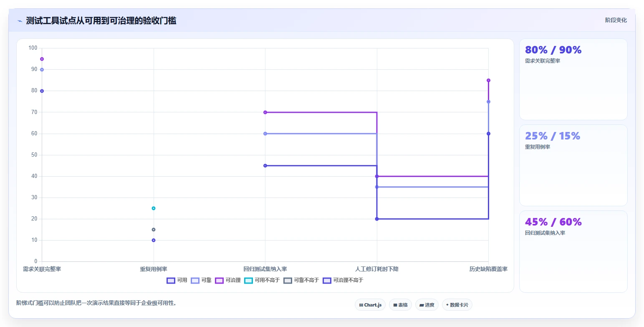
Task: Click the cyan point at 25 for 重复用例率
Action: tap(154, 208)
